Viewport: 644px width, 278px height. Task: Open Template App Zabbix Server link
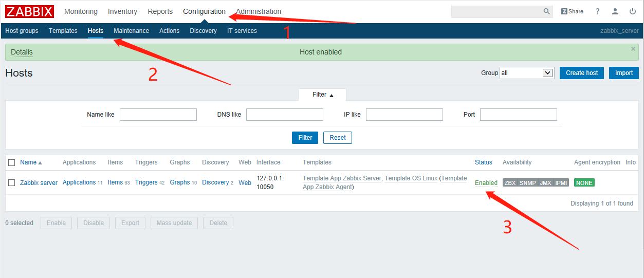(x=342, y=178)
